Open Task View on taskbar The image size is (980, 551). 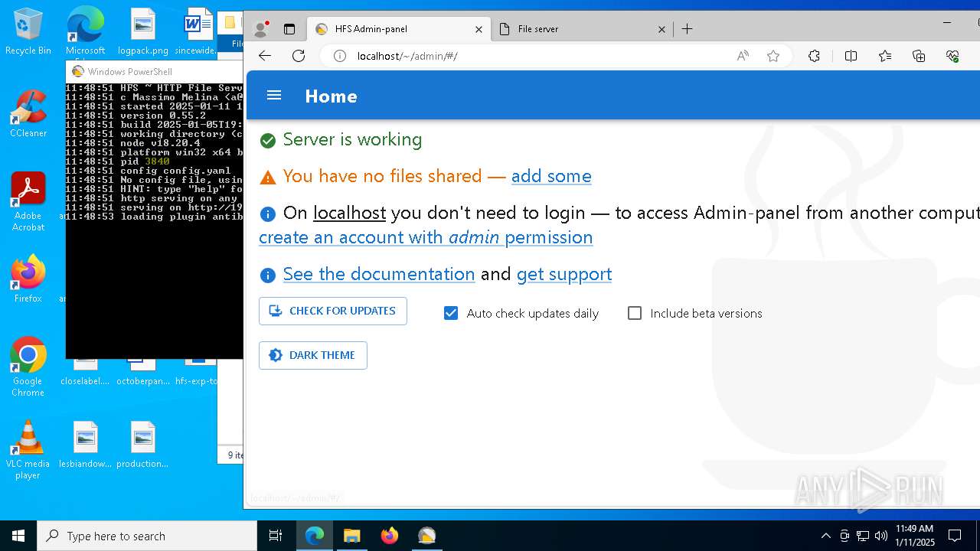[x=276, y=536]
